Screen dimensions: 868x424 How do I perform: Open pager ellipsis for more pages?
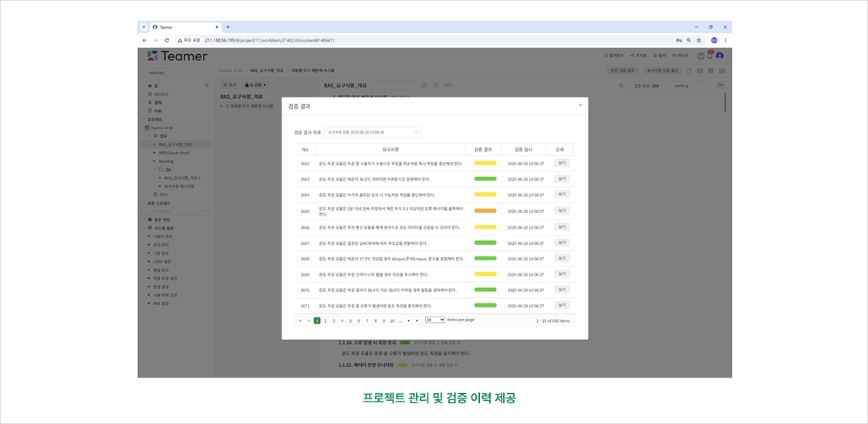[x=400, y=321]
